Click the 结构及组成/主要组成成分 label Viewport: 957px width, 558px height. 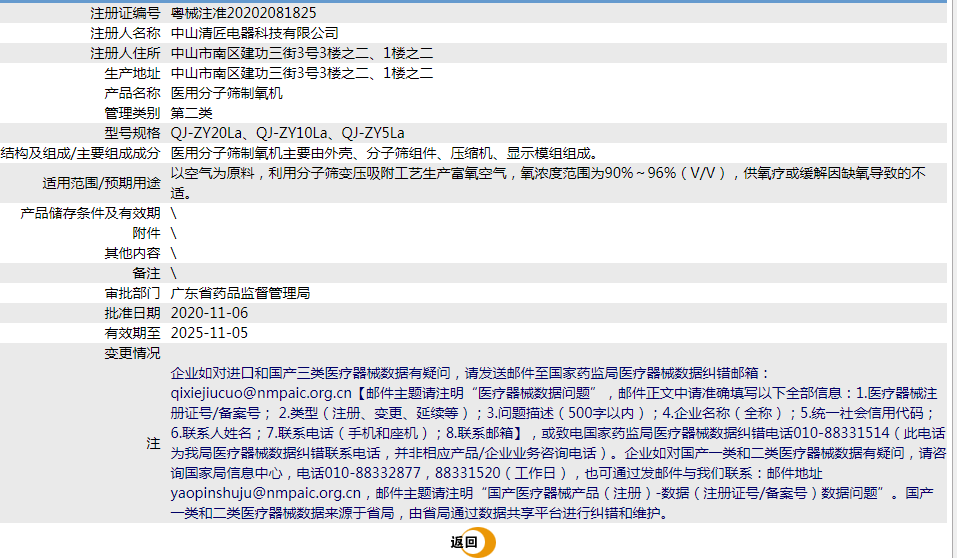(x=80, y=153)
